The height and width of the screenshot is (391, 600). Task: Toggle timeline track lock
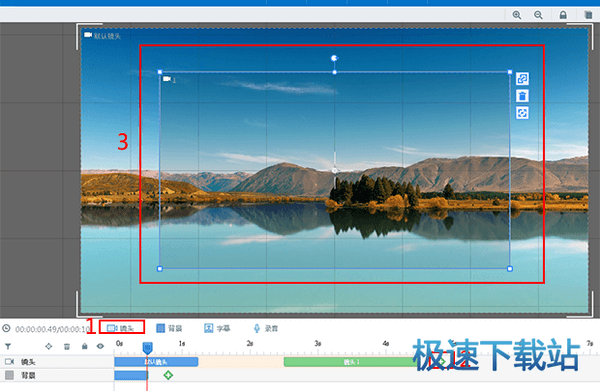[x=85, y=346]
